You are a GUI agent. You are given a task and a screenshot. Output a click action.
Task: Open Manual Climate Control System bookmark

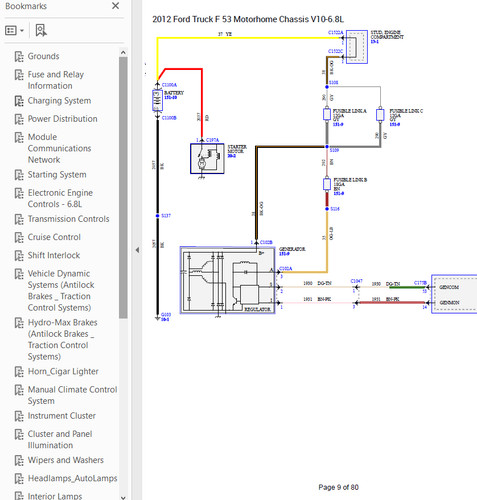coord(73,395)
